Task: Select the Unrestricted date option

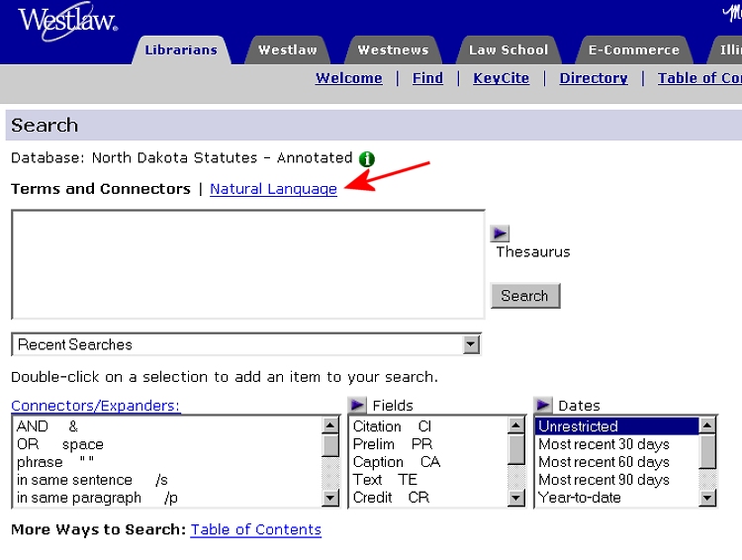Action: click(x=617, y=426)
